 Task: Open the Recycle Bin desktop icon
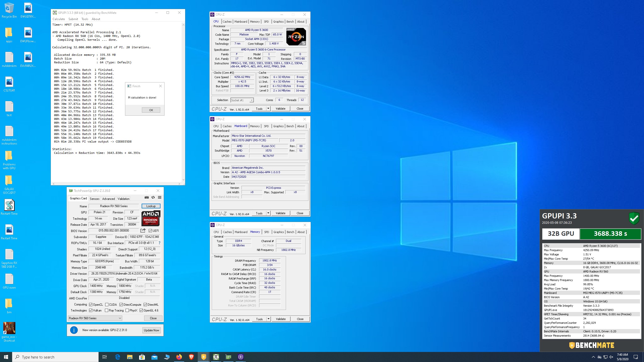point(9,10)
